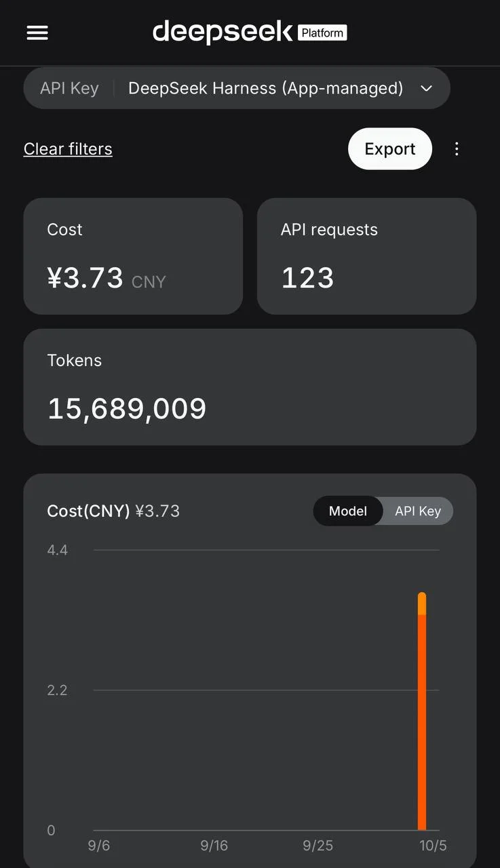Switch the chart to API Key view

click(418, 511)
